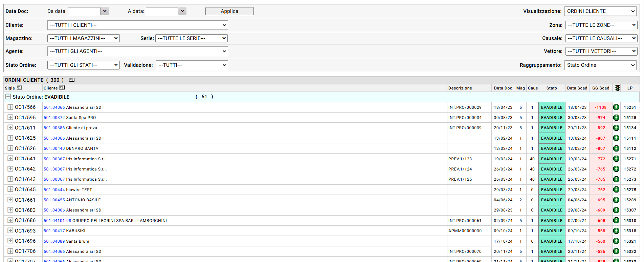Click green status icon for order OC1/641
Image resolution: width=644 pixels, height=262 pixels.
click(616, 159)
